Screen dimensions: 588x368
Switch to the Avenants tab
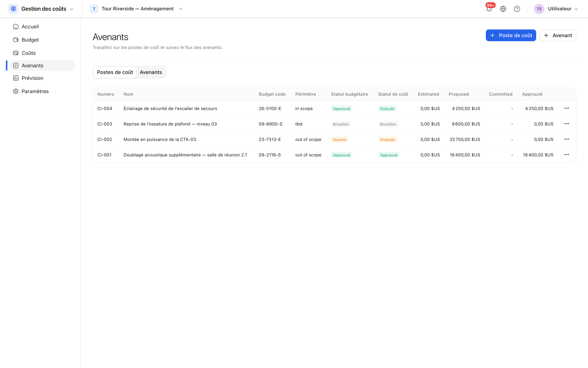(x=151, y=72)
